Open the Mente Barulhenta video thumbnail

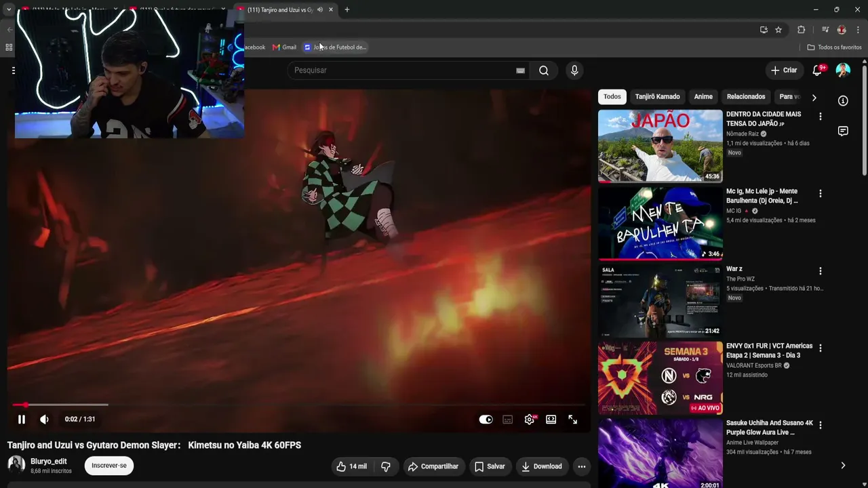[x=660, y=224]
